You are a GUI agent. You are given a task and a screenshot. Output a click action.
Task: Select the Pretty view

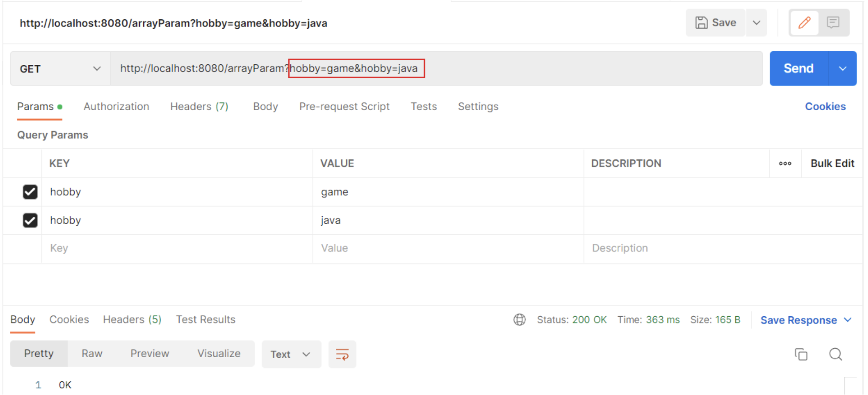tap(39, 354)
